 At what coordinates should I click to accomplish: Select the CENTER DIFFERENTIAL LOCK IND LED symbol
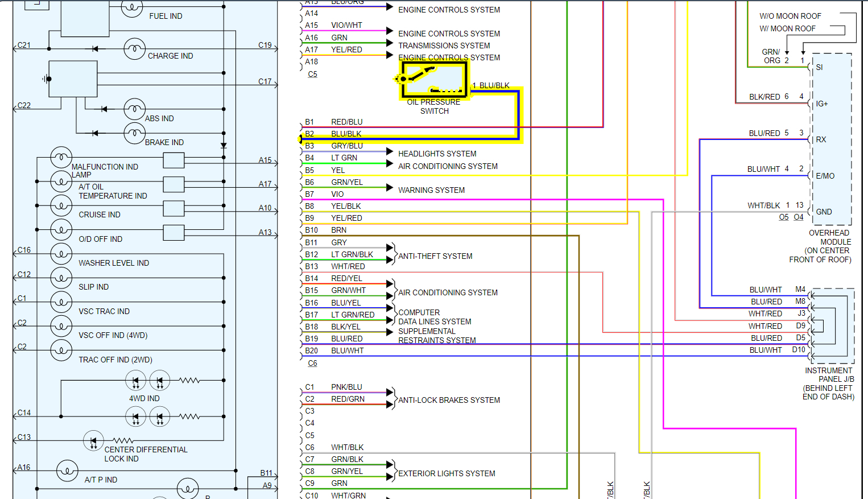coord(93,441)
